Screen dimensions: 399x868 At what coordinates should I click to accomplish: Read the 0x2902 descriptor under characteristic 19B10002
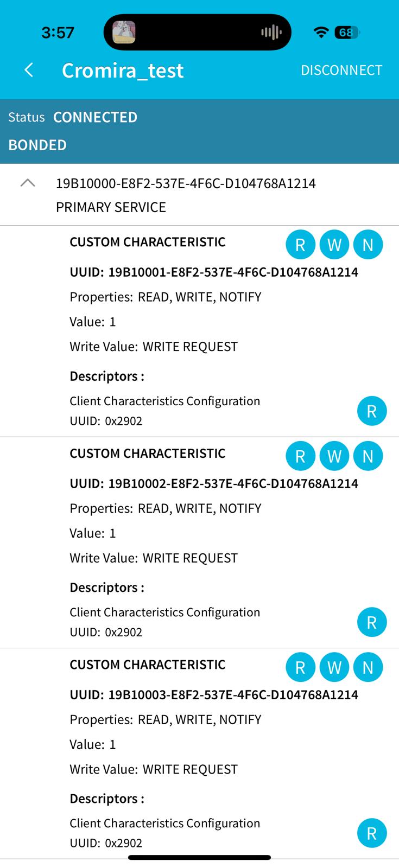[372, 622]
